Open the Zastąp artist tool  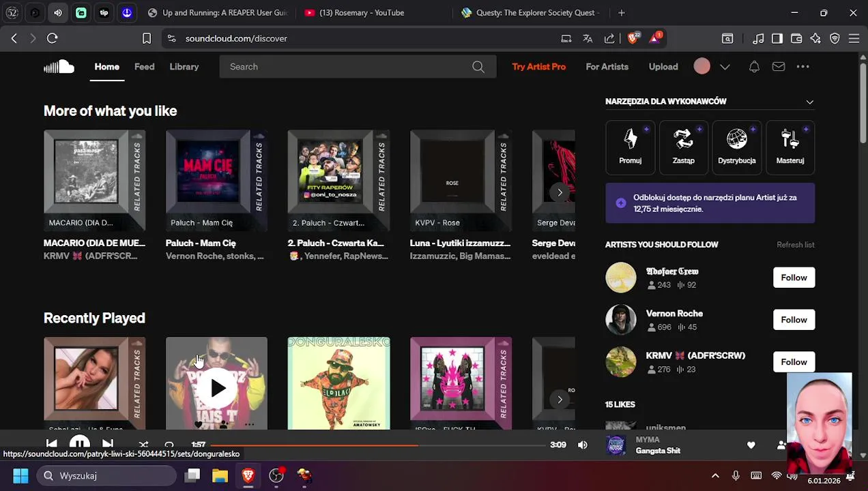[683, 147]
